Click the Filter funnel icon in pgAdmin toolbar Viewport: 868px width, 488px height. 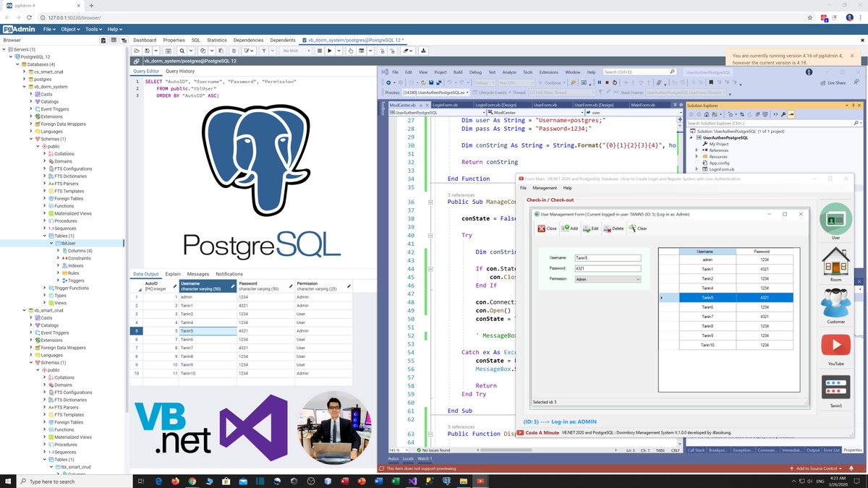click(x=264, y=51)
